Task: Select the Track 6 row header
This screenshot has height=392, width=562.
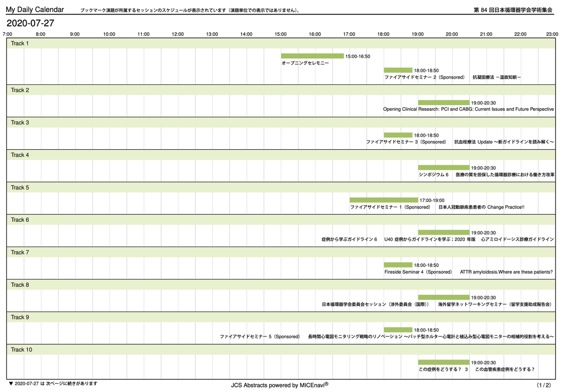Action: pyautogui.click(x=281, y=220)
